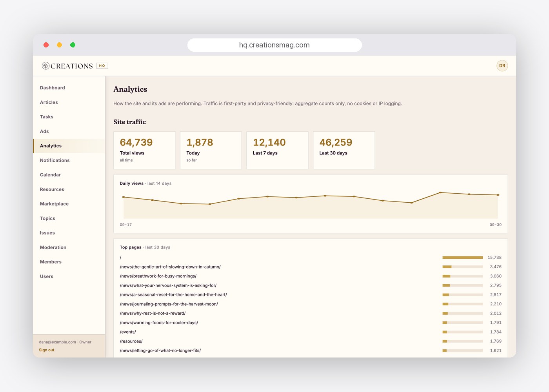Click /news/journaling-prompts-for-the-harvest-moon/ row
The height and width of the screenshot is (392, 549).
point(311,304)
